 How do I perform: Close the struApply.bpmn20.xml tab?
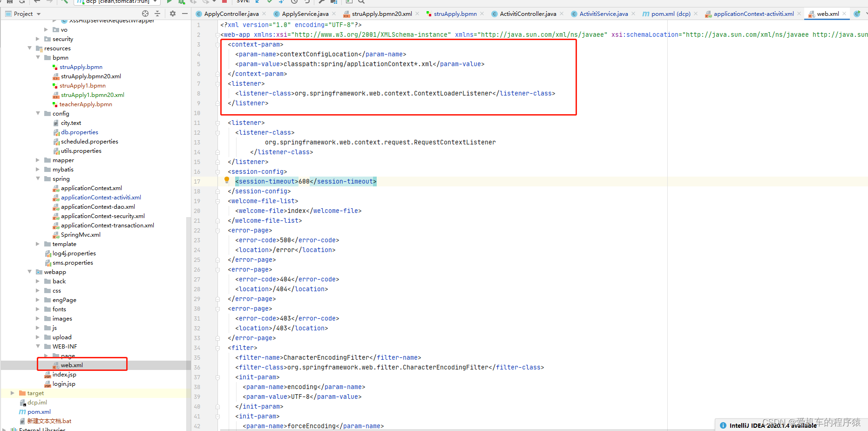point(417,14)
